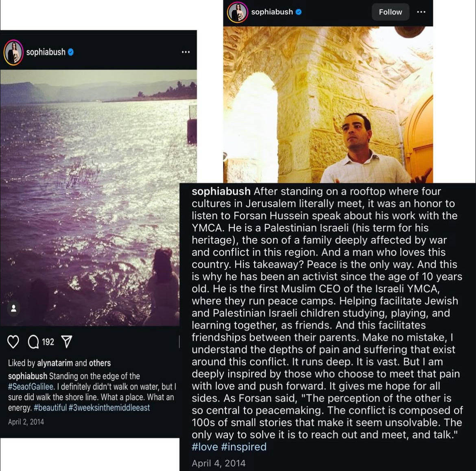Open the three-dot menu next to Follow

click(x=421, y=12)
